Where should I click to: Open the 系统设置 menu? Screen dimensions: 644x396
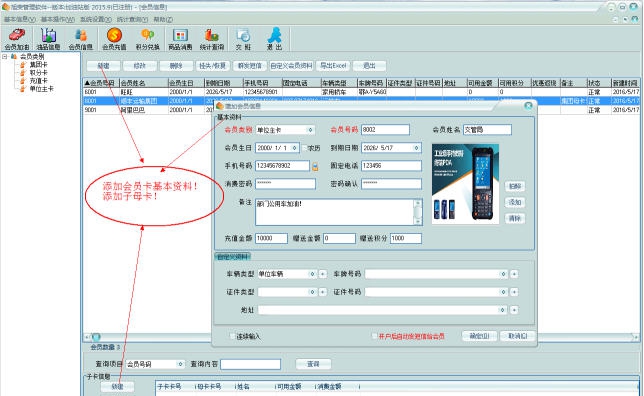[x=95, y=19]
